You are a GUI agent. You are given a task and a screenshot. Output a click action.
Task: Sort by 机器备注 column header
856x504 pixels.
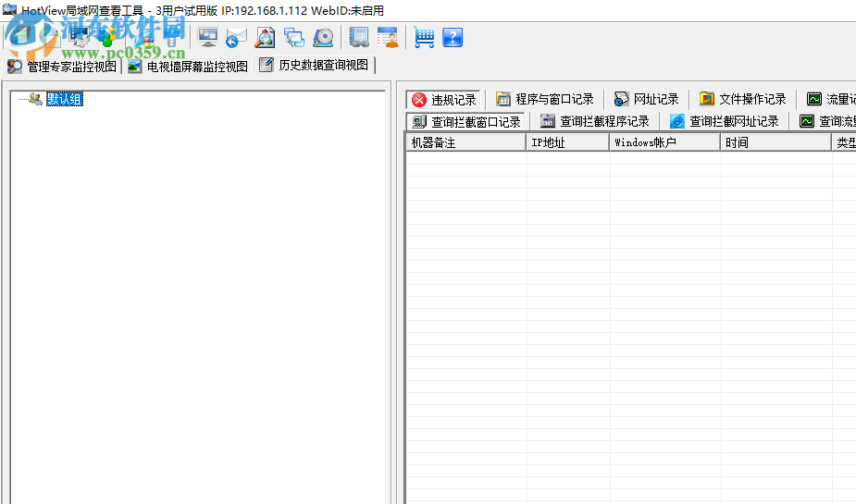click(465, 143)
